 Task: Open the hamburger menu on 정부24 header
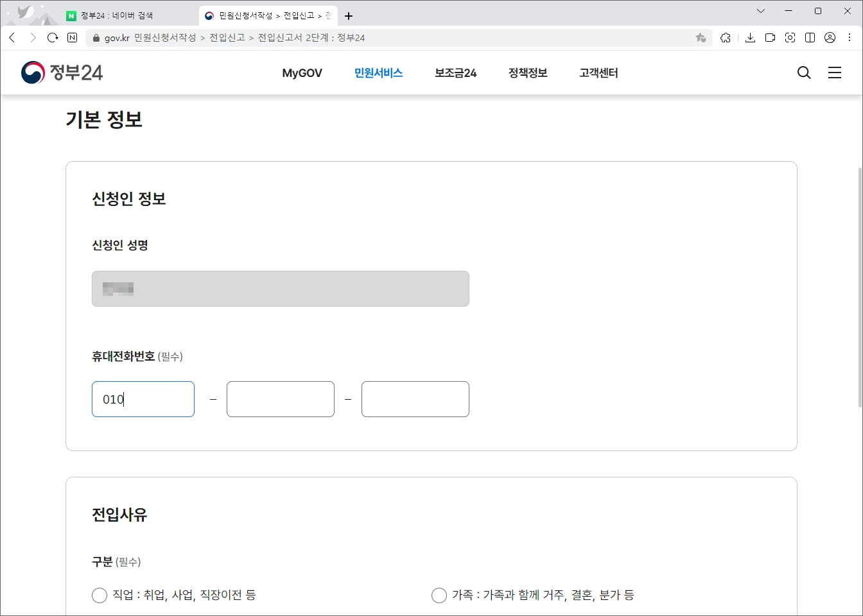pos(835,73)
